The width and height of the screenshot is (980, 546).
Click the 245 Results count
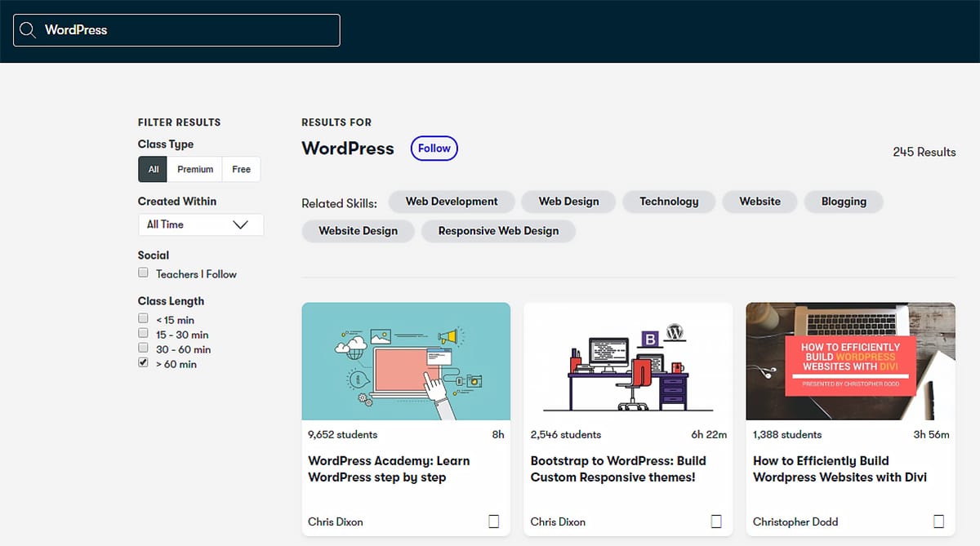click(x=924, y=152)
